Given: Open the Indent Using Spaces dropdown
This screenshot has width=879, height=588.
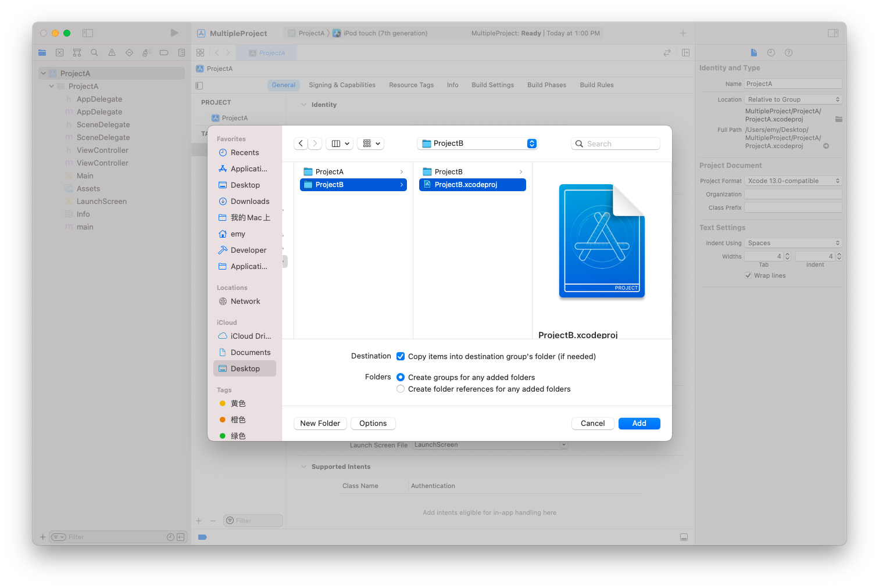Looking at the screenshot, I should [794, 243].
